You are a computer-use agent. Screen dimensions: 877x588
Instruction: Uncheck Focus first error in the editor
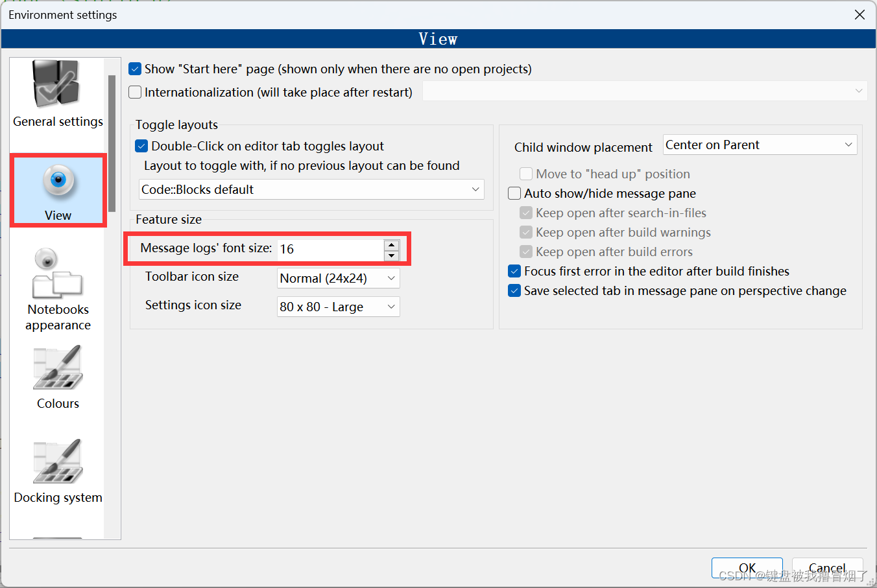coord(514,271)
